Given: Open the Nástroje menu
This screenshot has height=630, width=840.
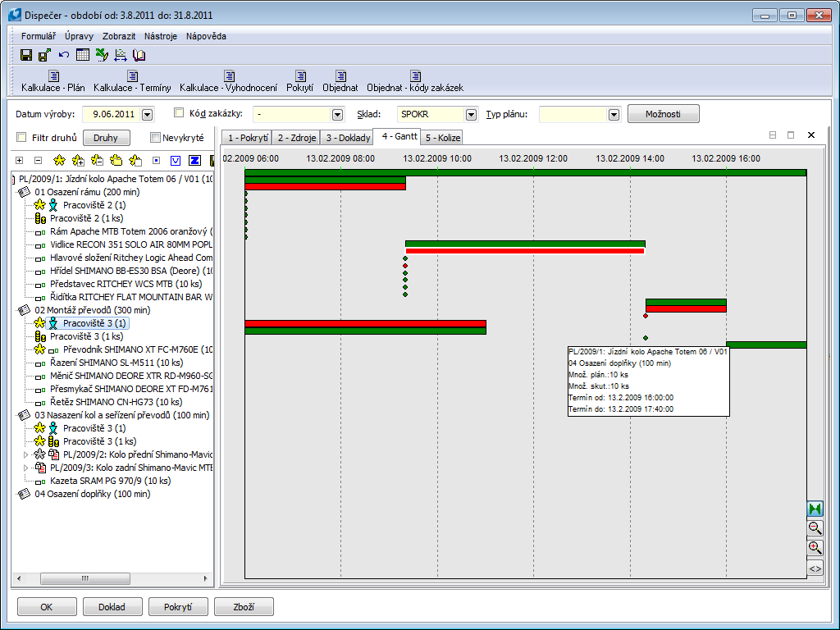Looking at the screenshot, I should pos(161,36).
